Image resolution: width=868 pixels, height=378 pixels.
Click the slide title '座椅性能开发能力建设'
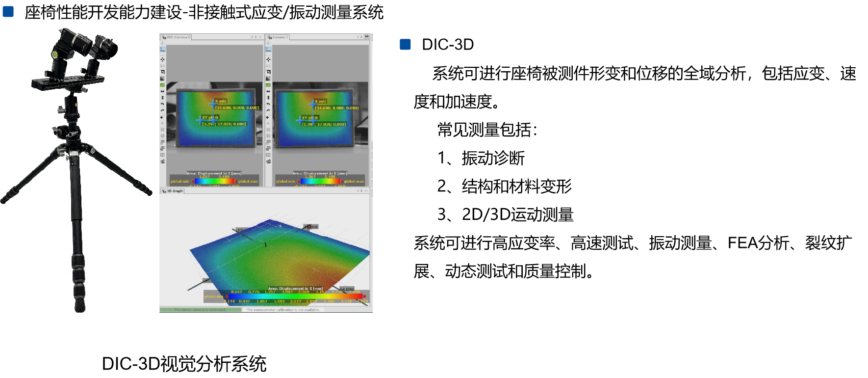pos(103,12)
